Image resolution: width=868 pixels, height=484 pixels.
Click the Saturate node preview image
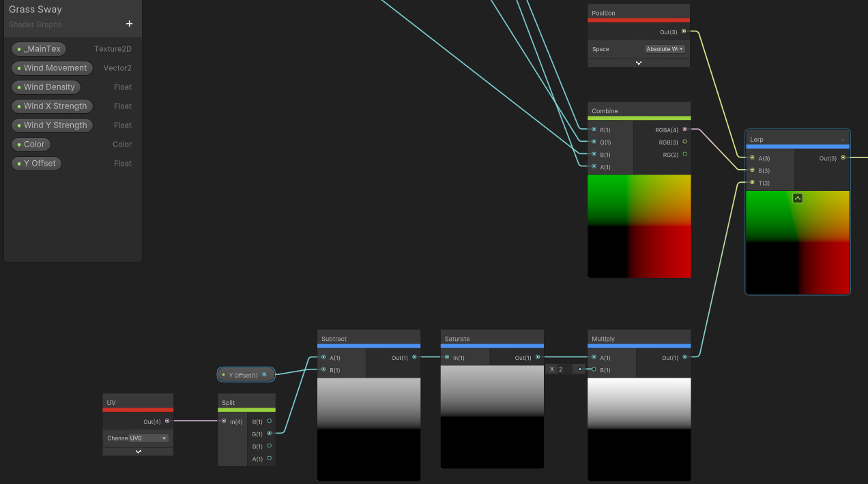(492, 417)
